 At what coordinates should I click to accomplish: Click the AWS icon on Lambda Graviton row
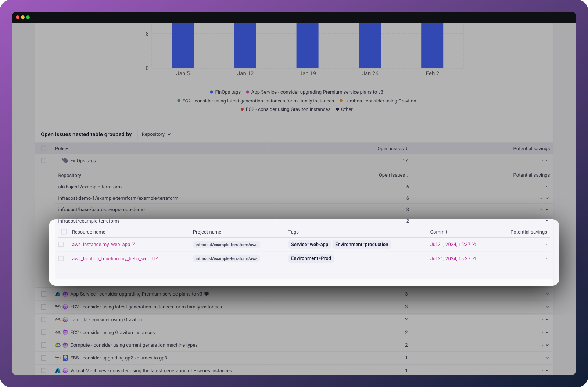click(58, 319)
